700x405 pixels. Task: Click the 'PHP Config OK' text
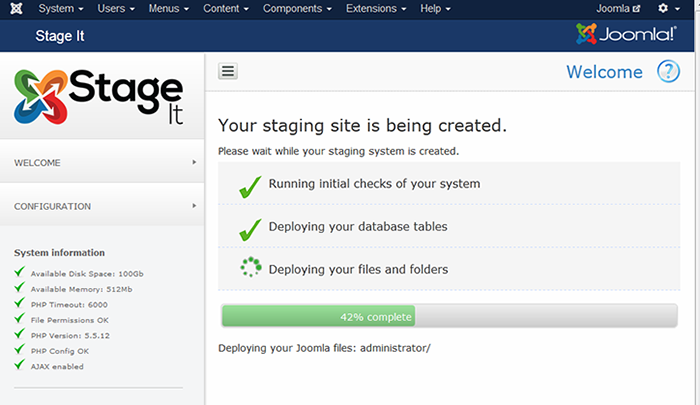pos(60,351)
